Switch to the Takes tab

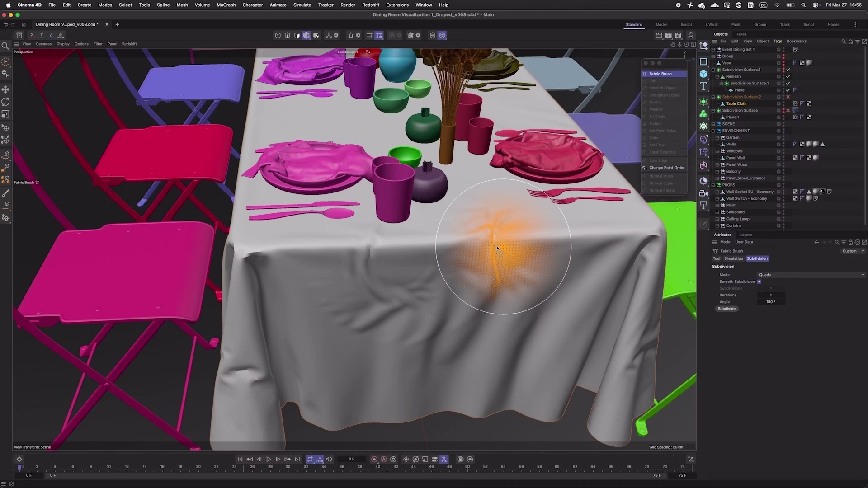point(741,34)
